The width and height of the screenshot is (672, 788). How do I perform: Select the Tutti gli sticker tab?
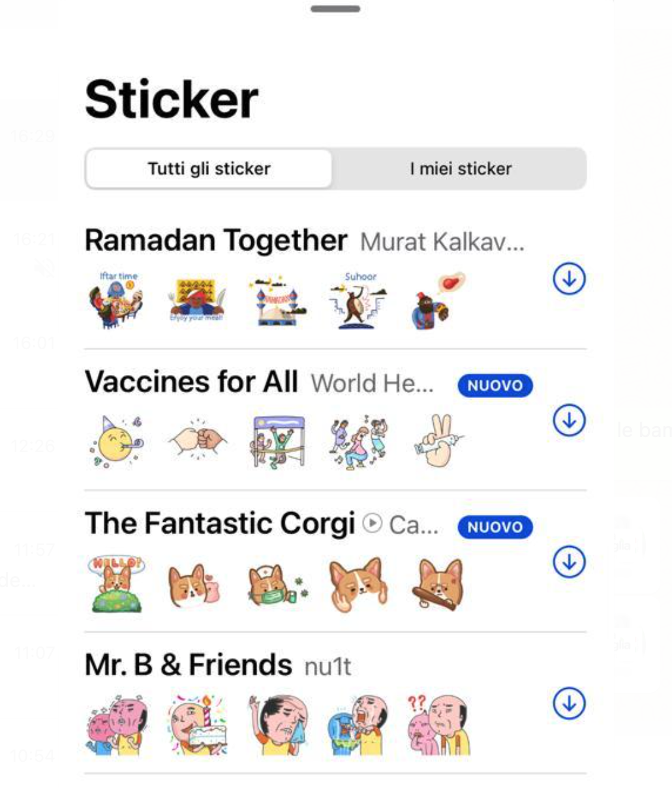pos(209,169)
